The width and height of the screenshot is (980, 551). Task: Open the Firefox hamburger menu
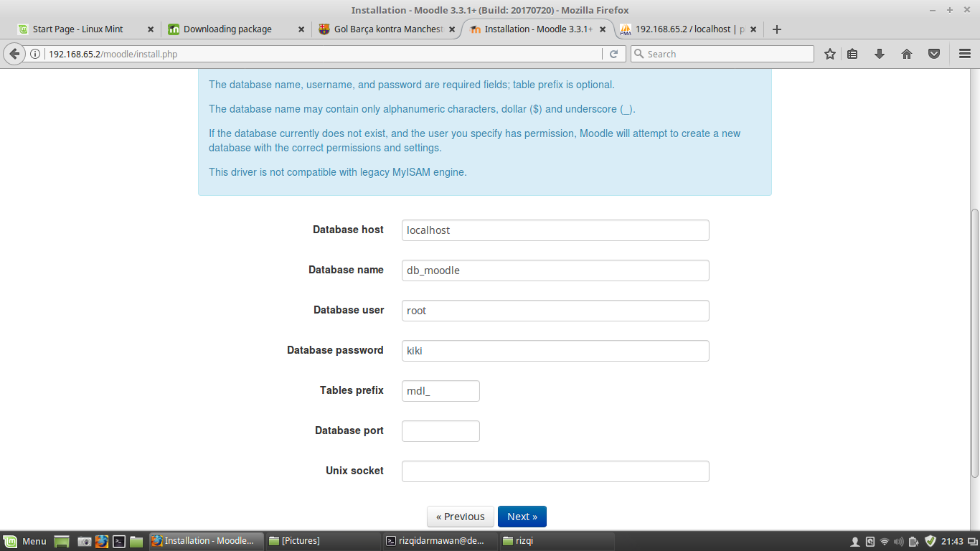[965, 53]
